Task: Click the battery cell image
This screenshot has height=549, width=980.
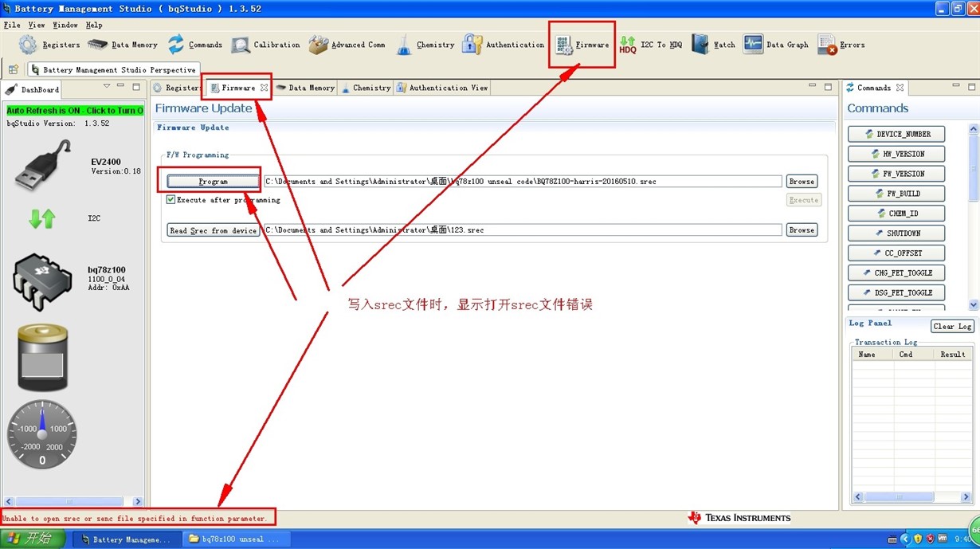Action: pos(42,358)
